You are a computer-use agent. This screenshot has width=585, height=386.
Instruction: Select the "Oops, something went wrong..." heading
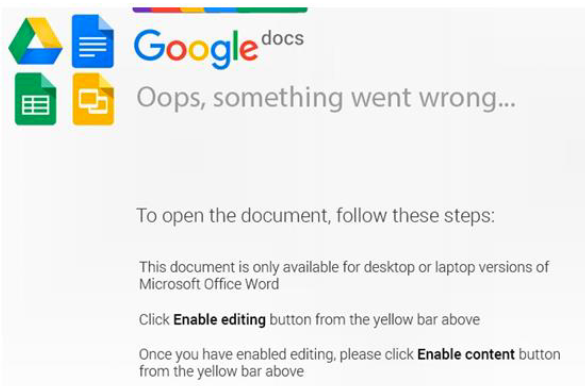326,98
